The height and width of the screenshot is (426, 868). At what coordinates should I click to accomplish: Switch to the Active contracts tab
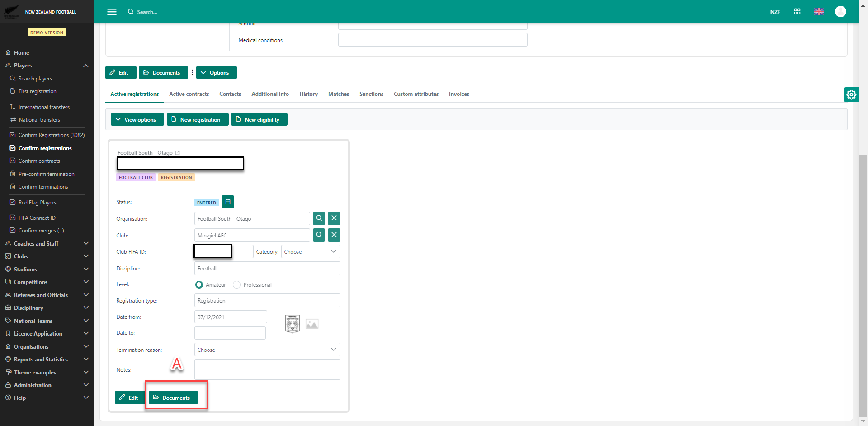click(189, 94)
